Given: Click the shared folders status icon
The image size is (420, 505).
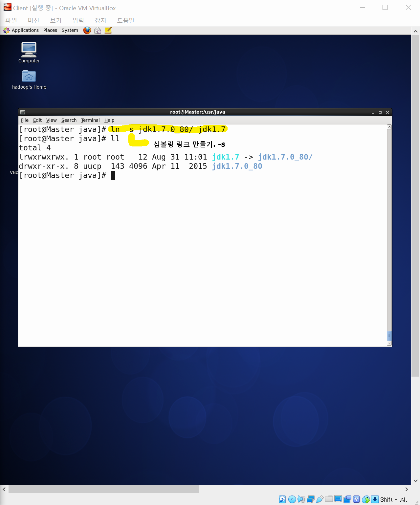Looking at the screenshot, I should (x=329, y=499).
